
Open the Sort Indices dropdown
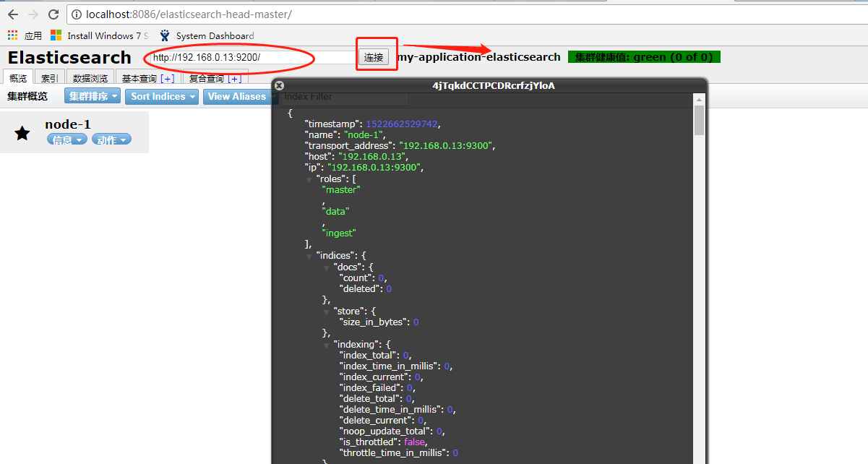pos(162,96)
